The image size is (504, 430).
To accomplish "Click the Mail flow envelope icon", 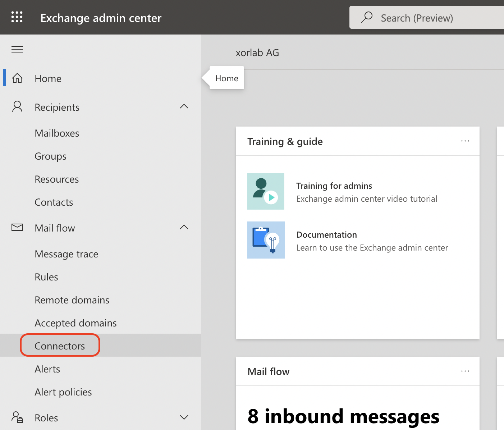I will pos(17,227).
